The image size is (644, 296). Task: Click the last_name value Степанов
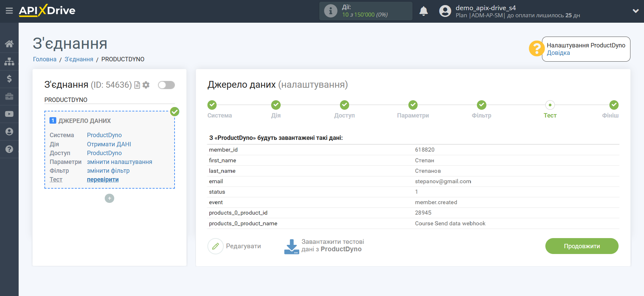[x=428, y=171]
